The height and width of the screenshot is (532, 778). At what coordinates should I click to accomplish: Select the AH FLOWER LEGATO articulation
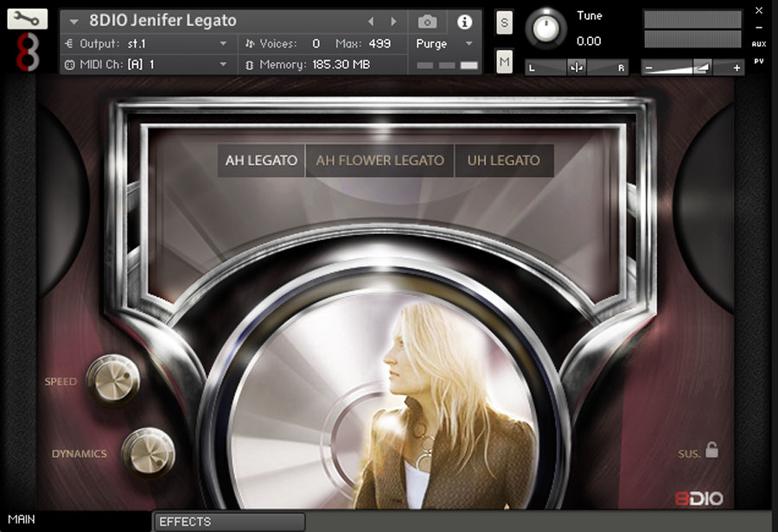point(379,161)
